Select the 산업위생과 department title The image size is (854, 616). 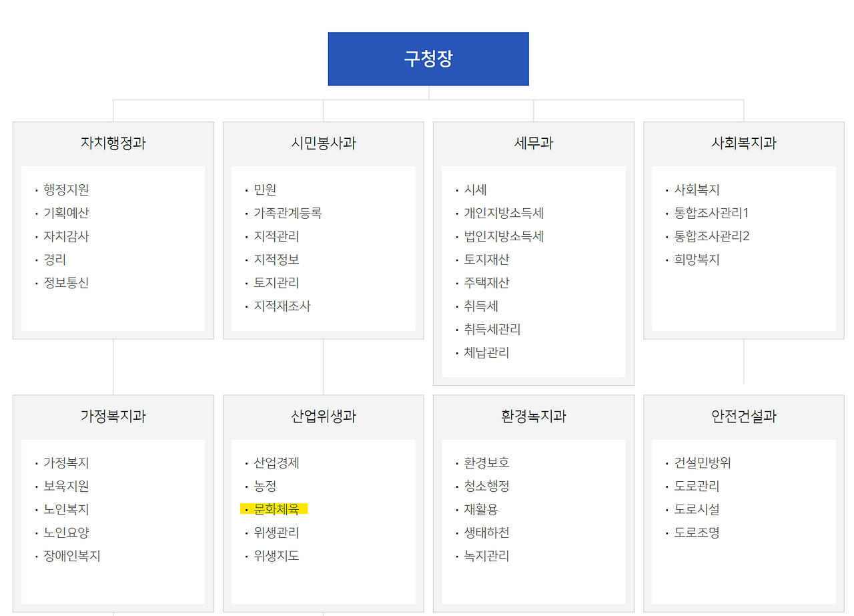pos(323,415)
